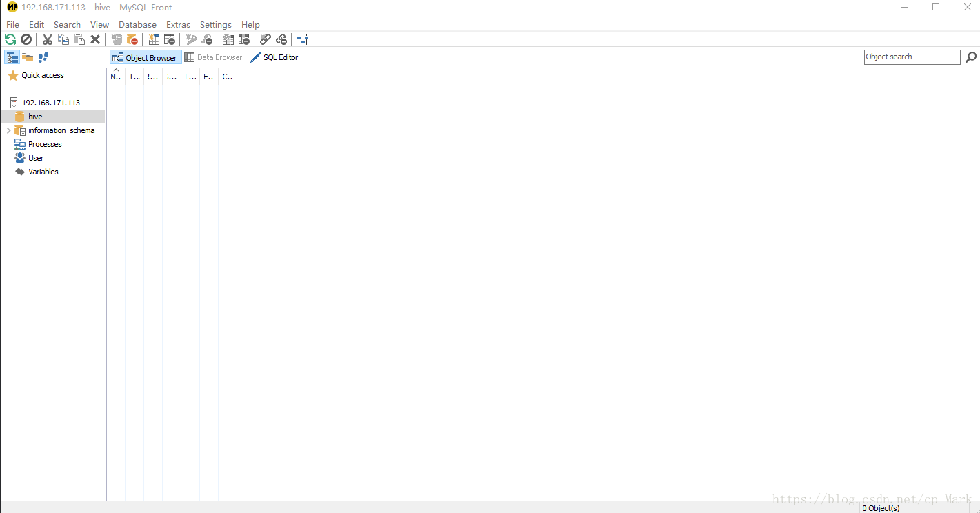Viewport: 980px width, 513px height.
Task: Click the Cut scissors icon
Action: tap(48, 40)
